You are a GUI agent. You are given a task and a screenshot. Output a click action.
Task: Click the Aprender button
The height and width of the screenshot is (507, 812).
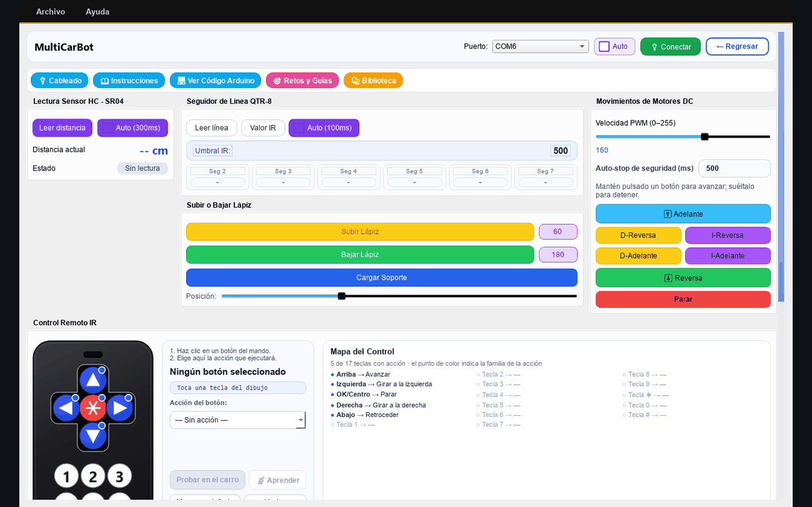point(277,480)
